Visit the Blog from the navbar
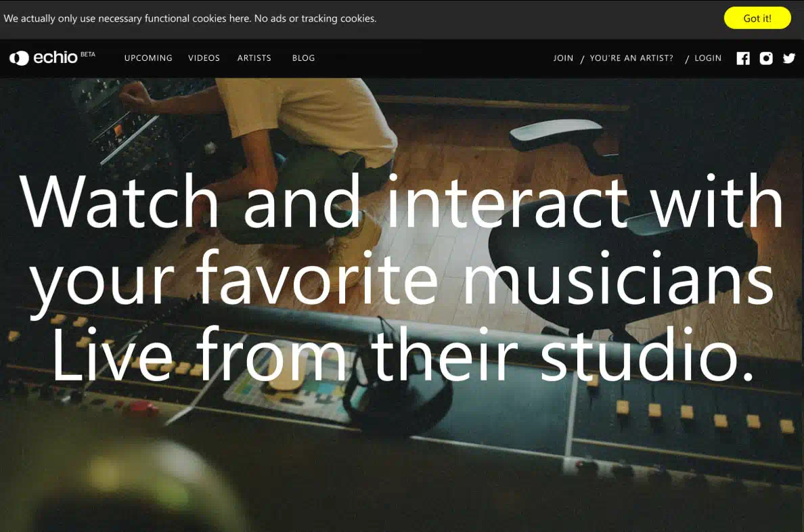The height and width of the screenshot is (532, 804). pyautogui.click(x=303, y=58)
